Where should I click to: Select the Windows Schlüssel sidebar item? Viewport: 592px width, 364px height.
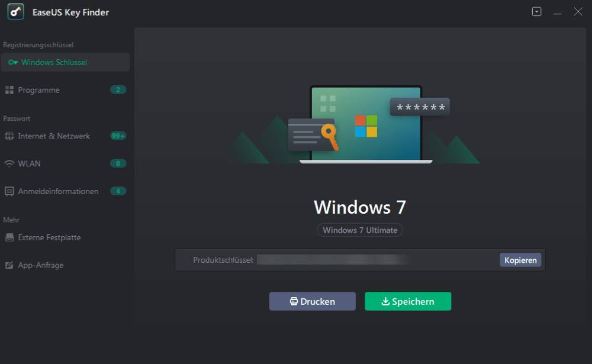pos(65,62)
